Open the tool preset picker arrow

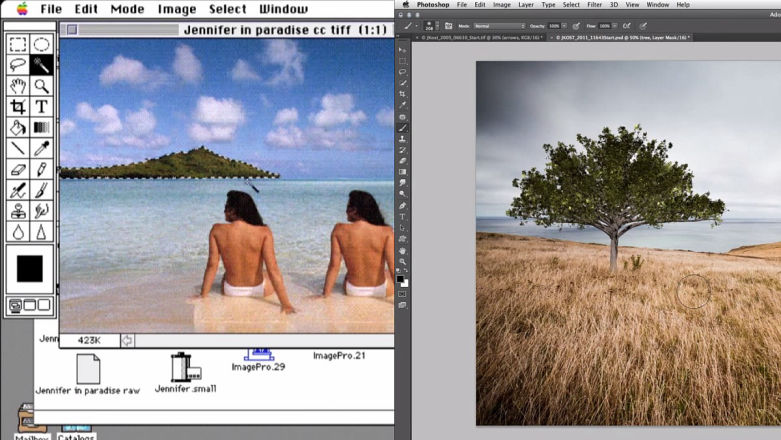417,26
